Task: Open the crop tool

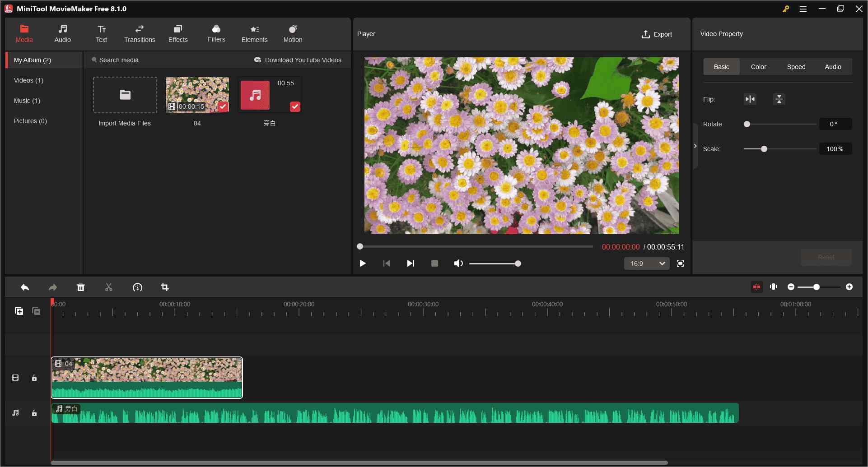Action: coord(165,287)
